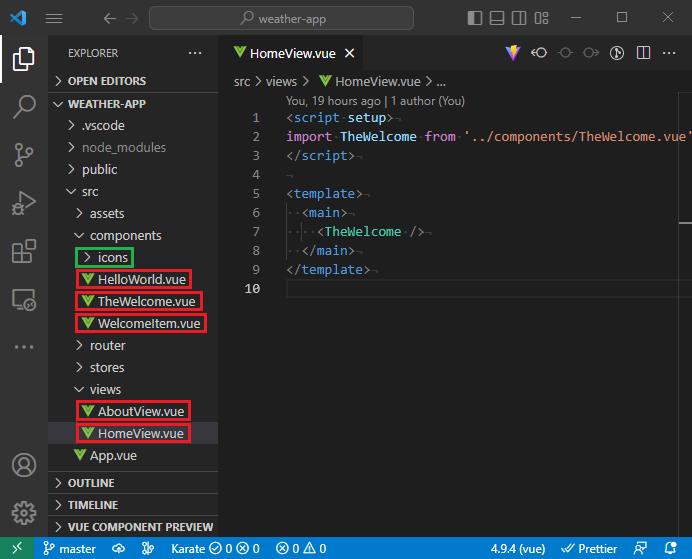This screenshot has width=692, height=559.
Task: Toggle file blame icon in editor toolbar
Action: (617, 53)
